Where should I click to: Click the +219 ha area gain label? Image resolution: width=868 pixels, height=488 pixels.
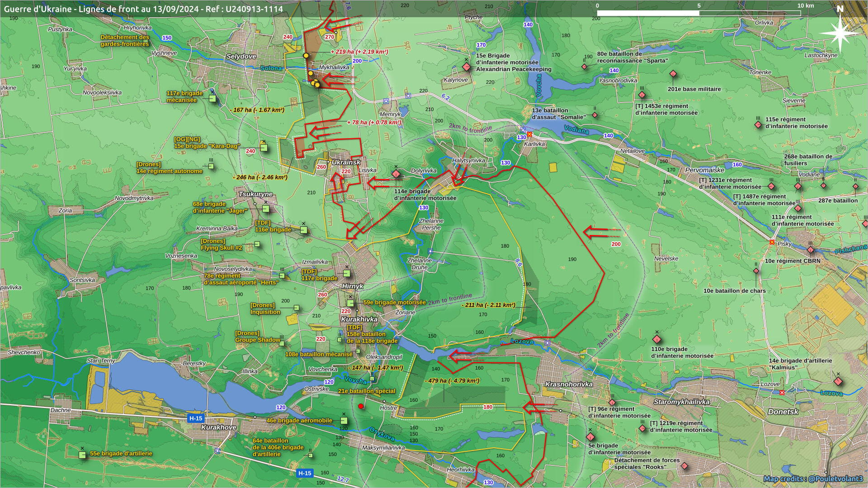[359, 52]
